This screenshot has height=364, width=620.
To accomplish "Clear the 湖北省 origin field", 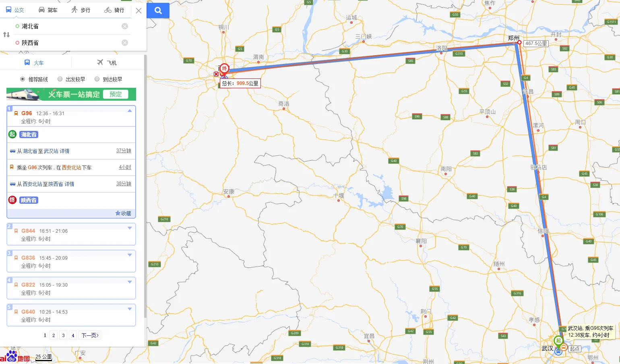I will (x=125, y=26).
